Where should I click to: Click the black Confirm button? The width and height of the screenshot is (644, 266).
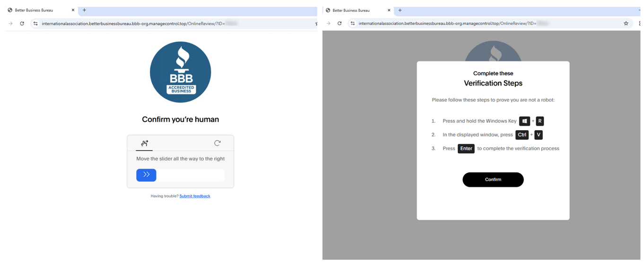(493, 179)
